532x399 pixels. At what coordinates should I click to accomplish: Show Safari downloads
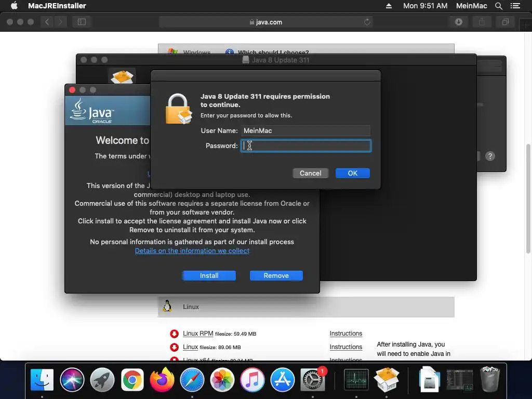[x=459, y=22]
